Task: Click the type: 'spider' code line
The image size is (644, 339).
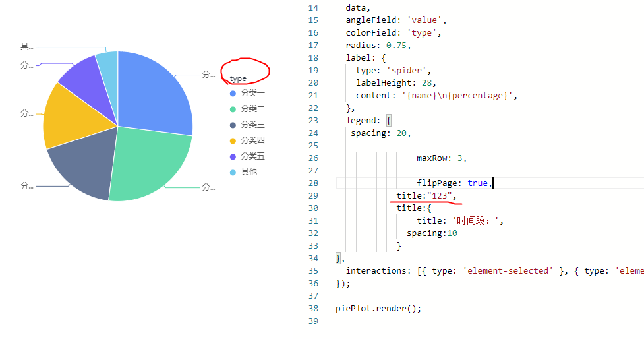Action: point(394,71)
